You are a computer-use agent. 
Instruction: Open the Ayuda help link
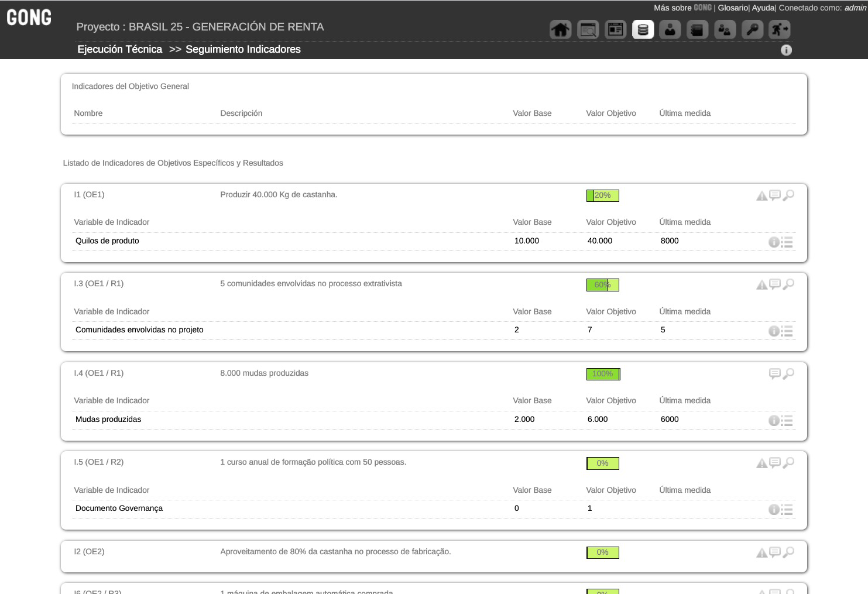[763, 8]
